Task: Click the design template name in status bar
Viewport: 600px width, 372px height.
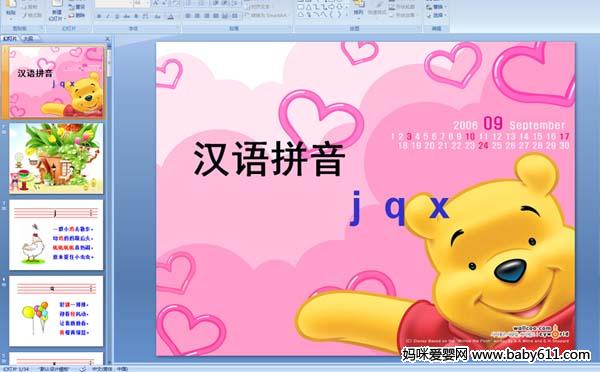Action: click(54, 369)
